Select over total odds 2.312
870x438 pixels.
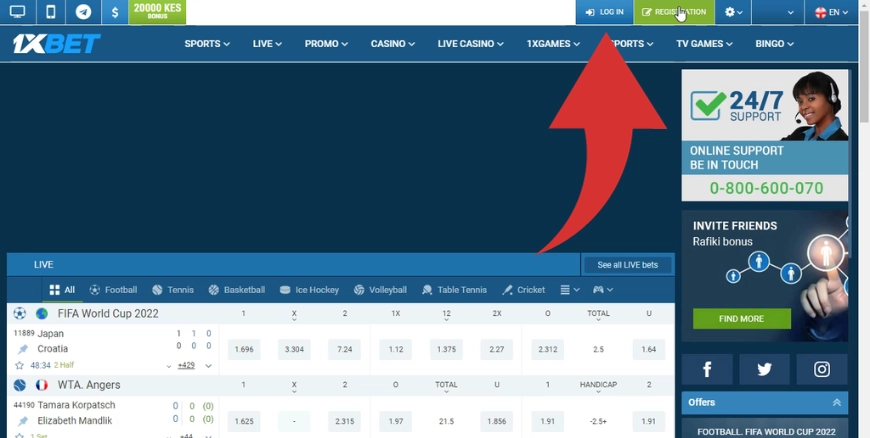[548, 349]
